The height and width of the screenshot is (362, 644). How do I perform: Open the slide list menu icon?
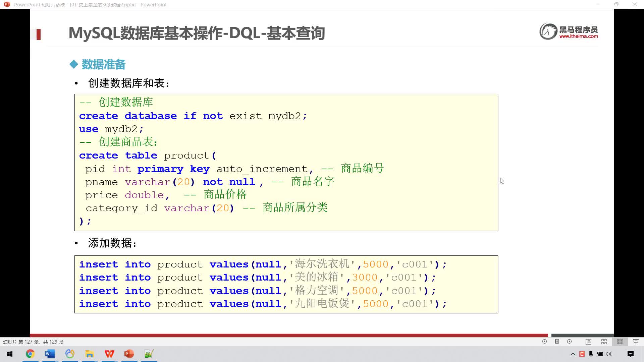coord(557,342)
